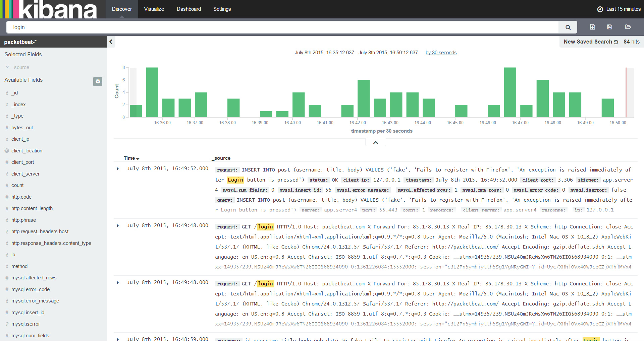Click the login search query field
Screen dimensions: 644x341
click(282, 27)
